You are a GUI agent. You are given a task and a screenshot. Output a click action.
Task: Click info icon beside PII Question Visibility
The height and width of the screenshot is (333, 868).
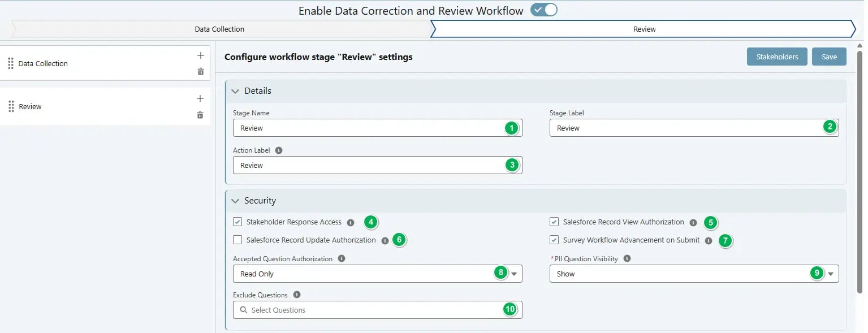[627, 258]
